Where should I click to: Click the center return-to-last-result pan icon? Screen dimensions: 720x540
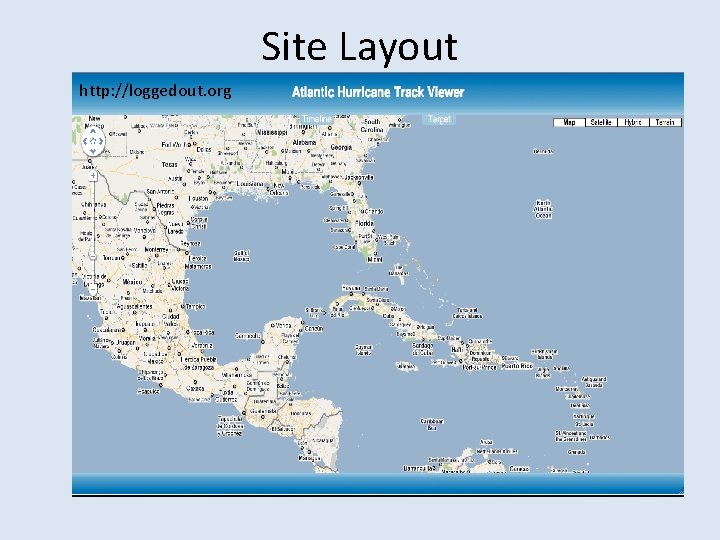(93, 141)
